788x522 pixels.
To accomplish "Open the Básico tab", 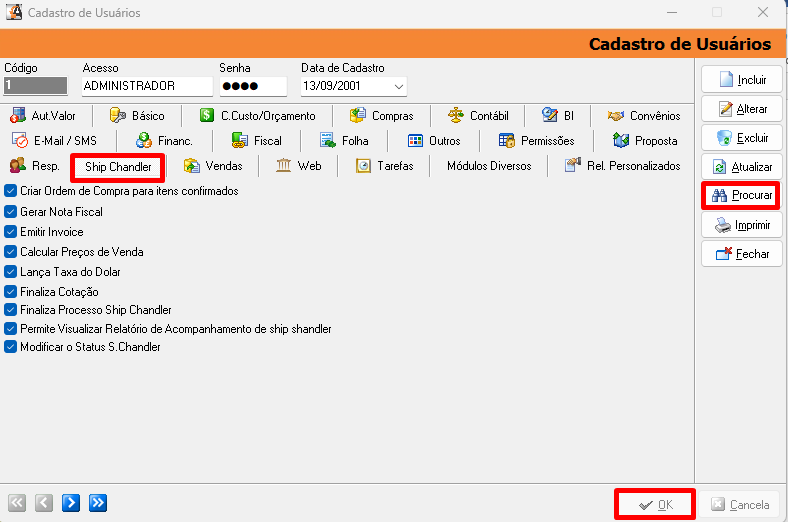I will pos(137,116).
